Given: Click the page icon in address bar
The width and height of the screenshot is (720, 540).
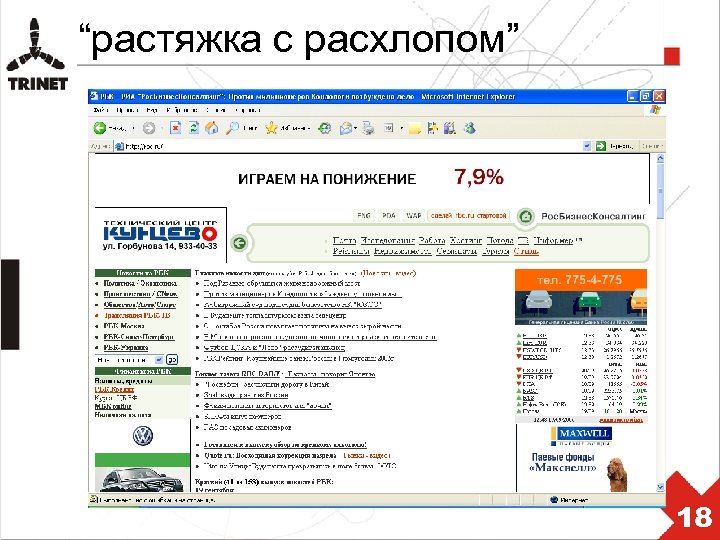Looking at the screenshot, I should tap(119, 146).
